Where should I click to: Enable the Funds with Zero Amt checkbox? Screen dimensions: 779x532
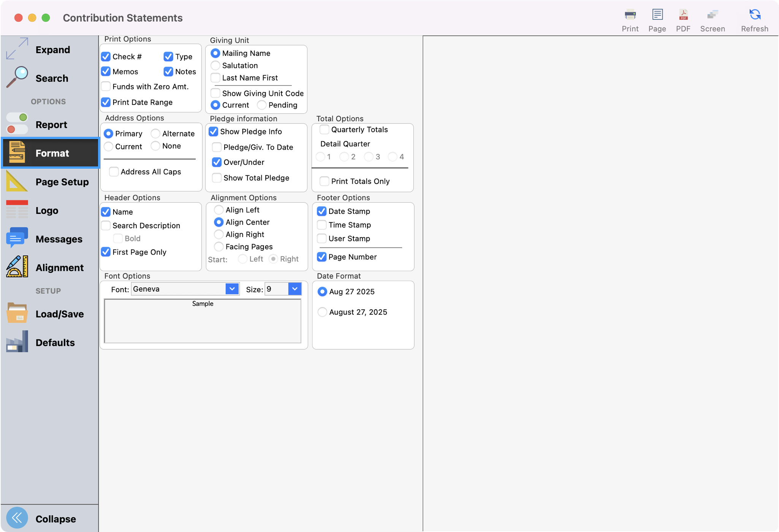tap(106, 86)
